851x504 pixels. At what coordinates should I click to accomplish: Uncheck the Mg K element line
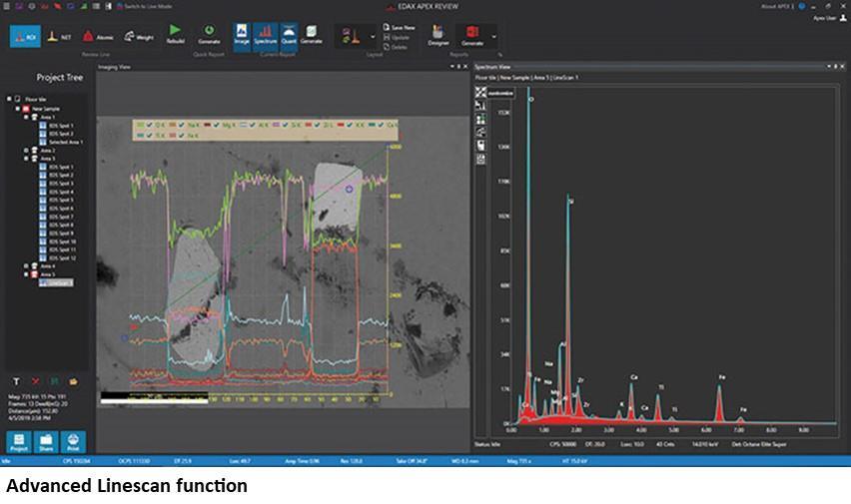tap(216, 125)
